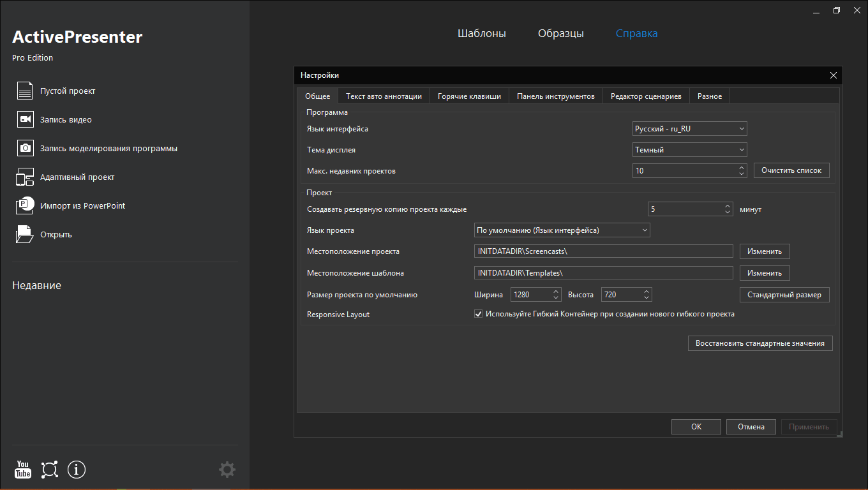Decrease max recent projects value
This screenshot has width=868, height=490.
[x=742, y=174]
